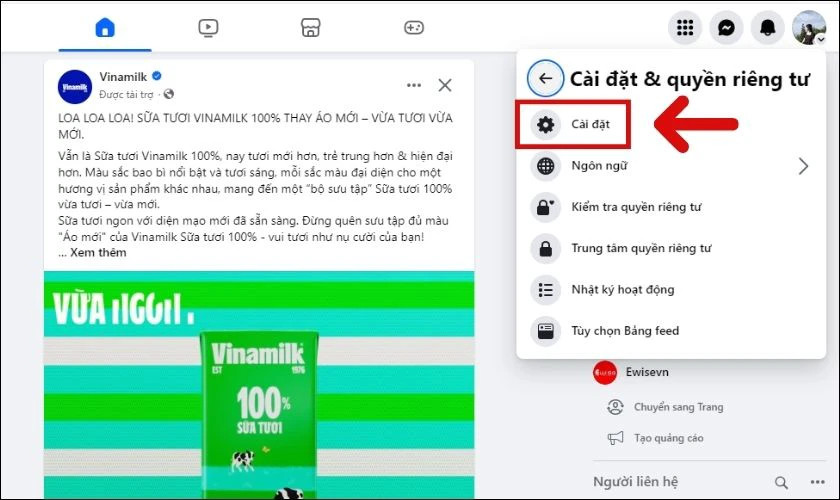840x500 pixels.
Task: Click the gear icon beside Cài đặt
Action: click(x=545, y=124)
